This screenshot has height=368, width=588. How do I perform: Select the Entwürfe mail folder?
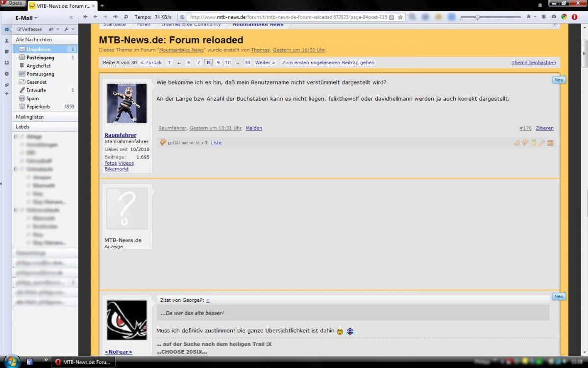[x=45, y=90]
